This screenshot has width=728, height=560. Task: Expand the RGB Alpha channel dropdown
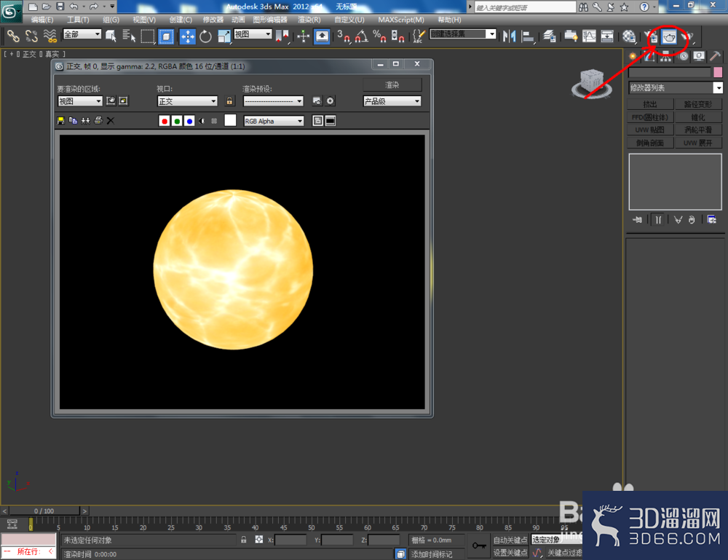[x=274, y=121]
